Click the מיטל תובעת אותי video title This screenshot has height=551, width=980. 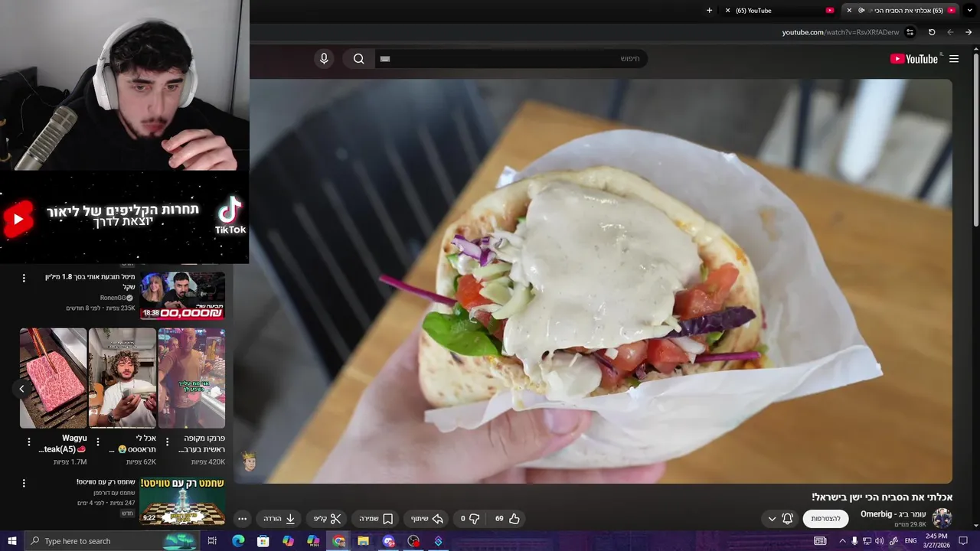(90, 282)
